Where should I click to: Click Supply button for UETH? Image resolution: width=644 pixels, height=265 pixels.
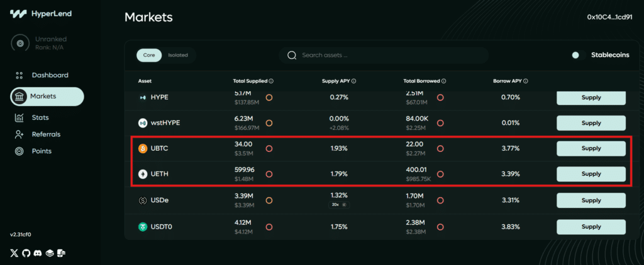(x=591, y=174)
